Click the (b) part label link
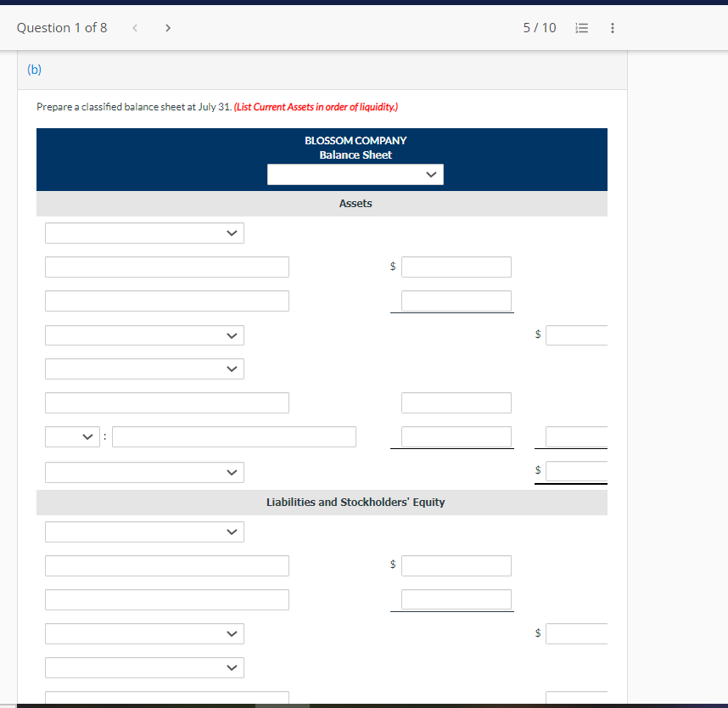 click(x=34, y=70)
